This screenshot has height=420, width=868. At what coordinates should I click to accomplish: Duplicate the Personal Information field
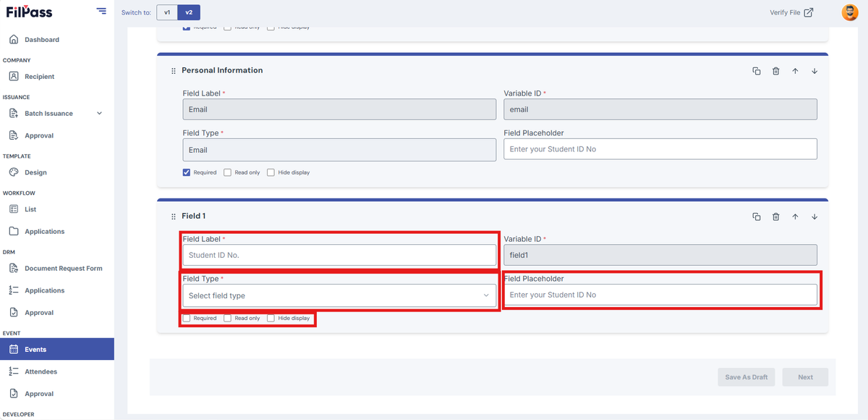pos(757,71)
